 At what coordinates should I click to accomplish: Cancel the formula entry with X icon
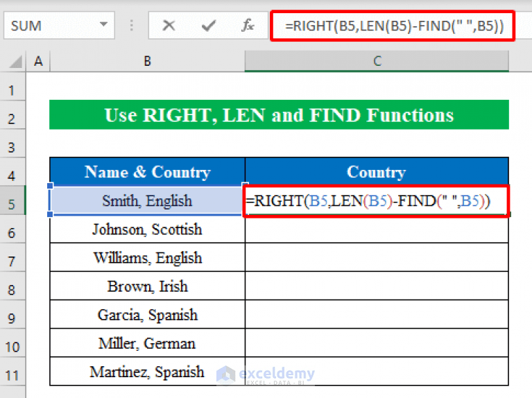coord(169,26)
